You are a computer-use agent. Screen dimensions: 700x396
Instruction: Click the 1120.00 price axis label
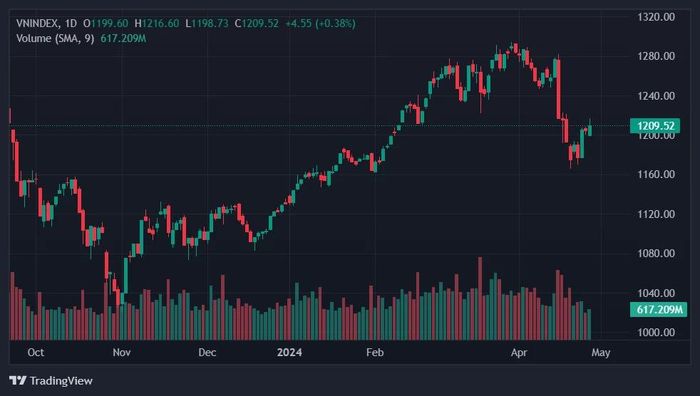pyautogui.click(x=656, y=214)
